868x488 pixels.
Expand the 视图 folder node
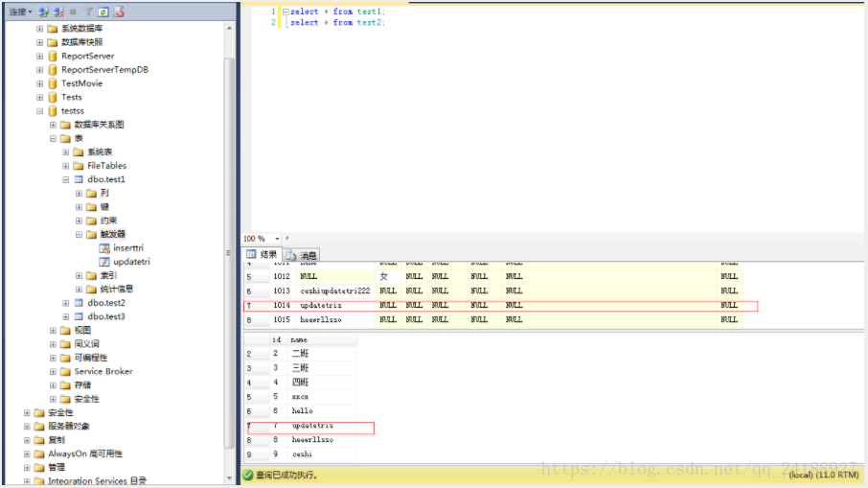[x=53, y=330]
